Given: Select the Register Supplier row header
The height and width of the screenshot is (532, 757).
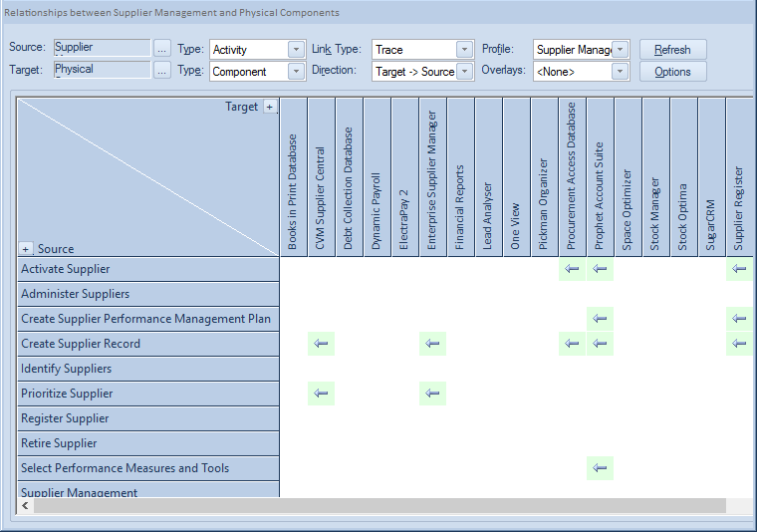Looking at the screenshot, I should [148, 418].
